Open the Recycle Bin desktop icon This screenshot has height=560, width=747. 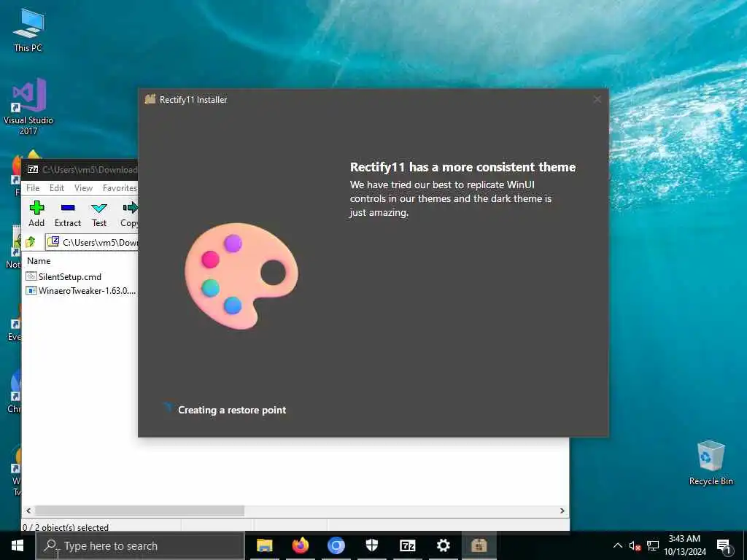(711, 463)
